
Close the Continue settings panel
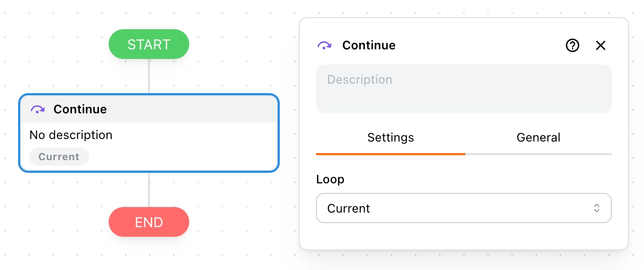click(x=601, y=45)
